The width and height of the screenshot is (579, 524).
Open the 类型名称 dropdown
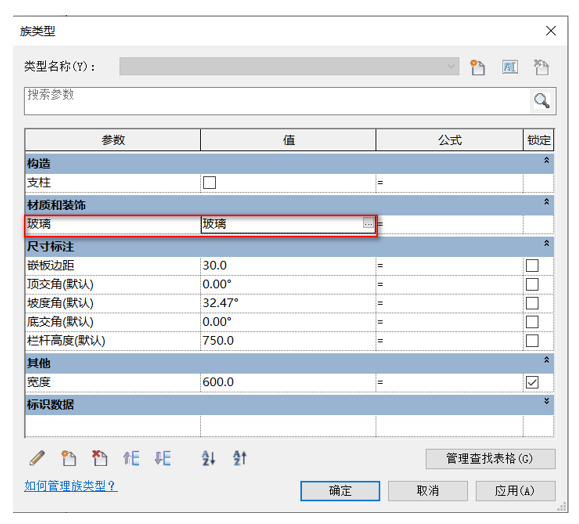(289, 66)
